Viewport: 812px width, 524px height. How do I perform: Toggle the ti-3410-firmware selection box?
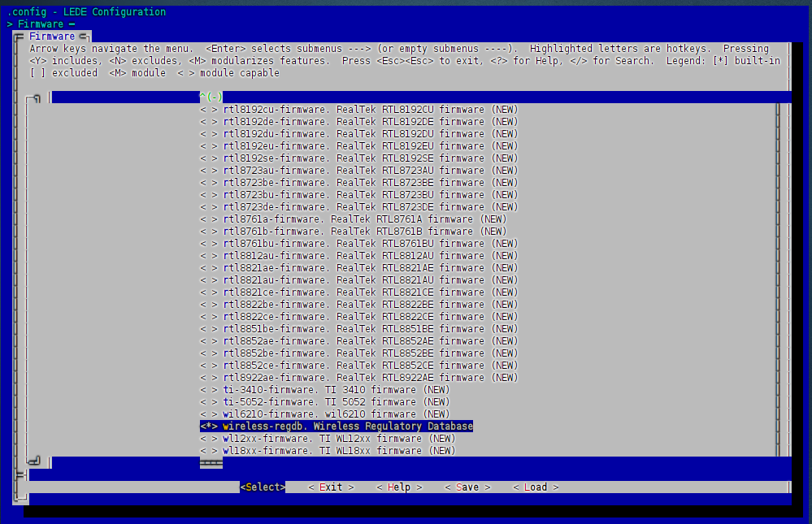[209, 390]
